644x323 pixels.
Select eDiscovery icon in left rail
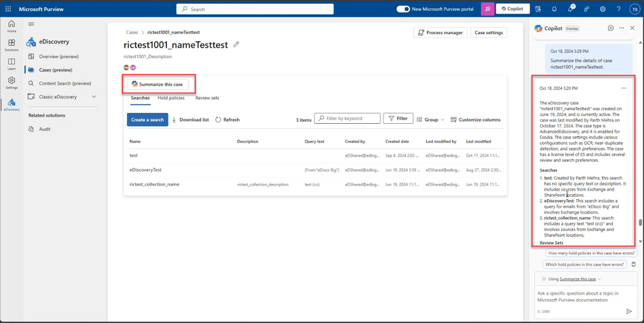coord(12,105)
